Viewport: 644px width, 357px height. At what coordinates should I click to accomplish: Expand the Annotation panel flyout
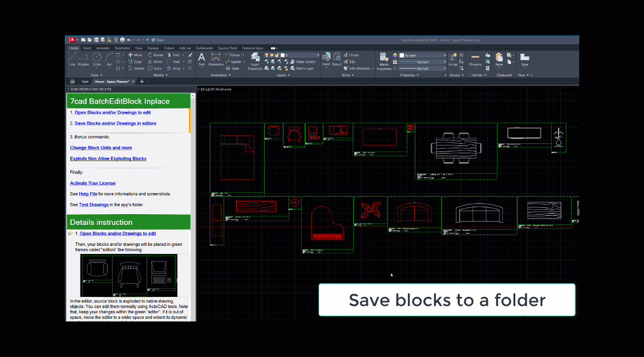tap(220, 75)
